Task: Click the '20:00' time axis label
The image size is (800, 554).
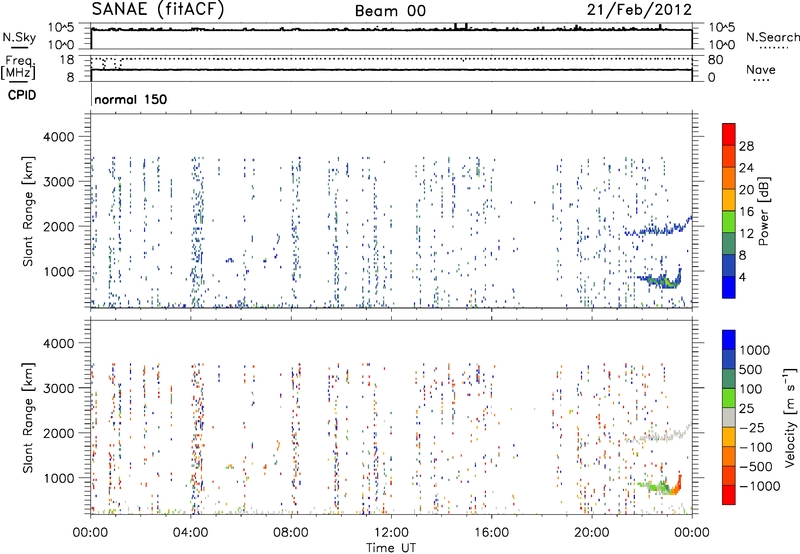Action: click(x=592, y=533)
